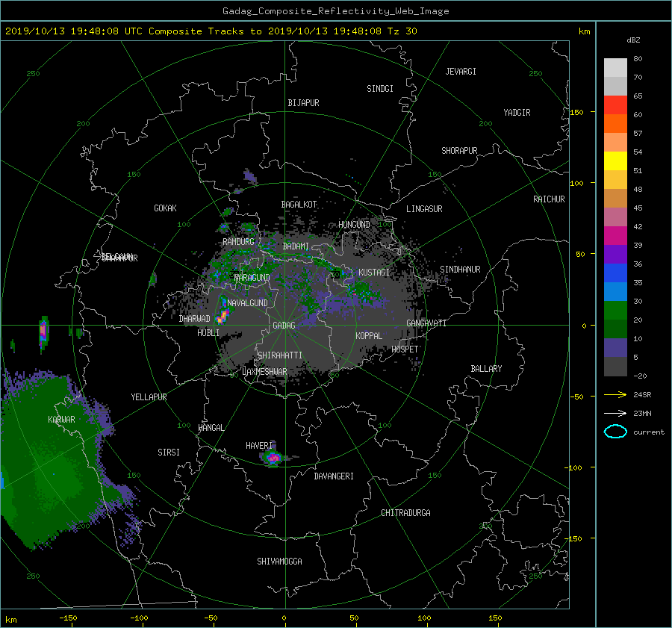Click the dBZ legend heading
672x628 pixels.
coord(633,40)
